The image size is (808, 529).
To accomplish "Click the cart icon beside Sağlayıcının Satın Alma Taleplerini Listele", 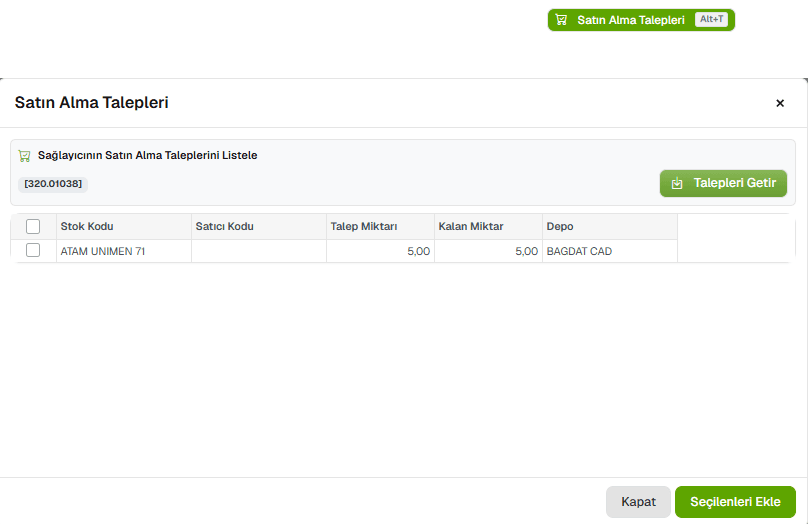I will 25,156.
